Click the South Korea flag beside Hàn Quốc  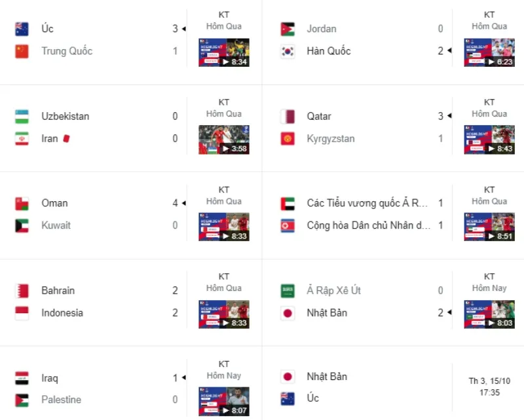tap(286, 50)
